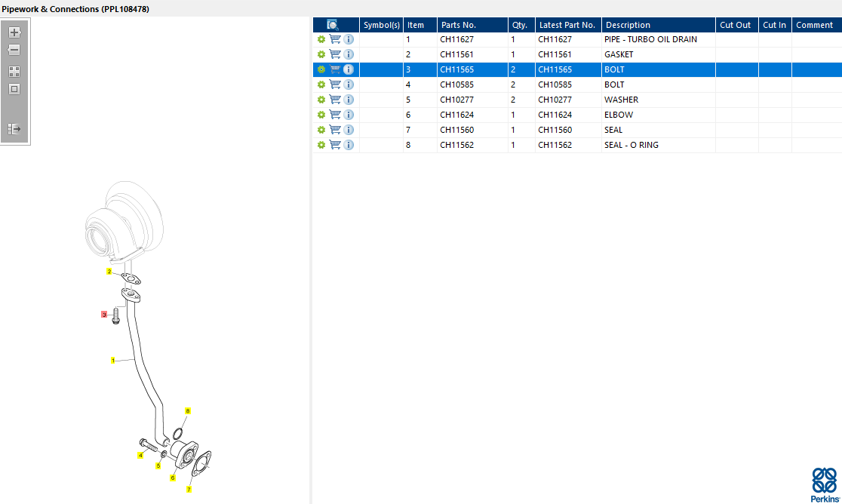842x504 pixels.
Task: Sort by Description column header
Action: (x=659, y=25)
